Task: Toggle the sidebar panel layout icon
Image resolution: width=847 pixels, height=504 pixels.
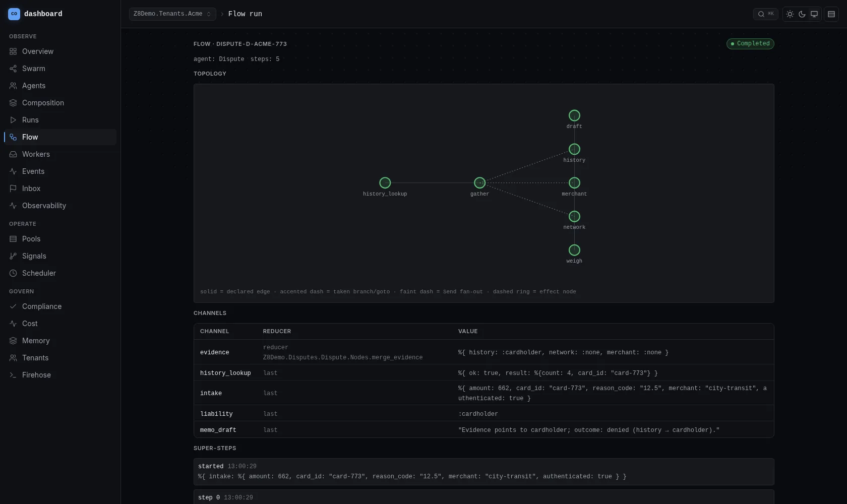Action: [831, 14]
